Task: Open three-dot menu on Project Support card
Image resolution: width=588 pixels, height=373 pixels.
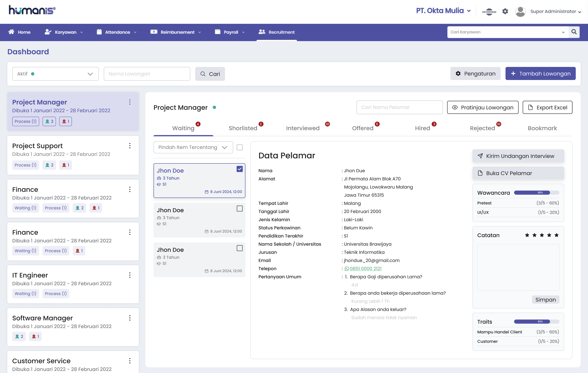Action: pos(130,146)
